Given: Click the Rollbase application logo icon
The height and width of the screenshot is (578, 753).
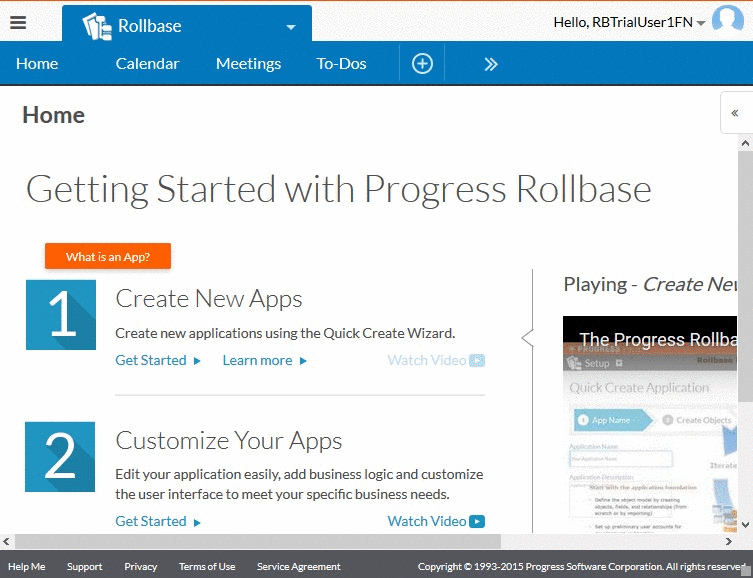Looking at the screenshot, I should [x=96, y=26].
